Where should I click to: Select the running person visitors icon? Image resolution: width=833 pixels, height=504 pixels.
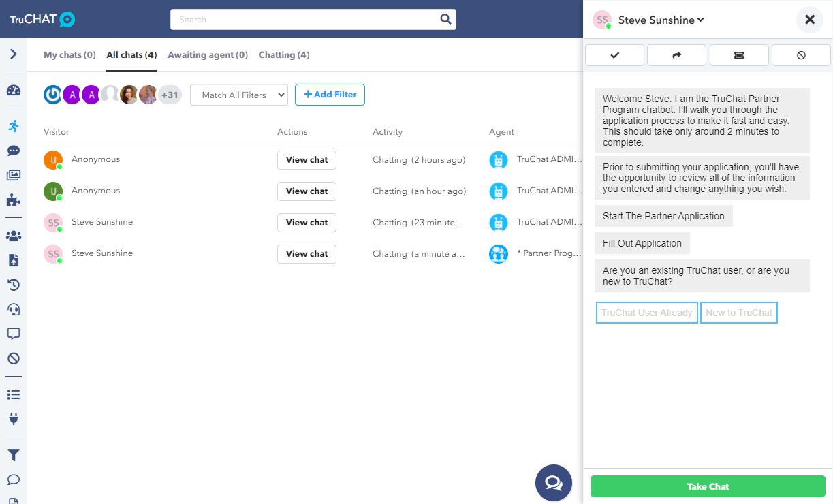(13, 126)
